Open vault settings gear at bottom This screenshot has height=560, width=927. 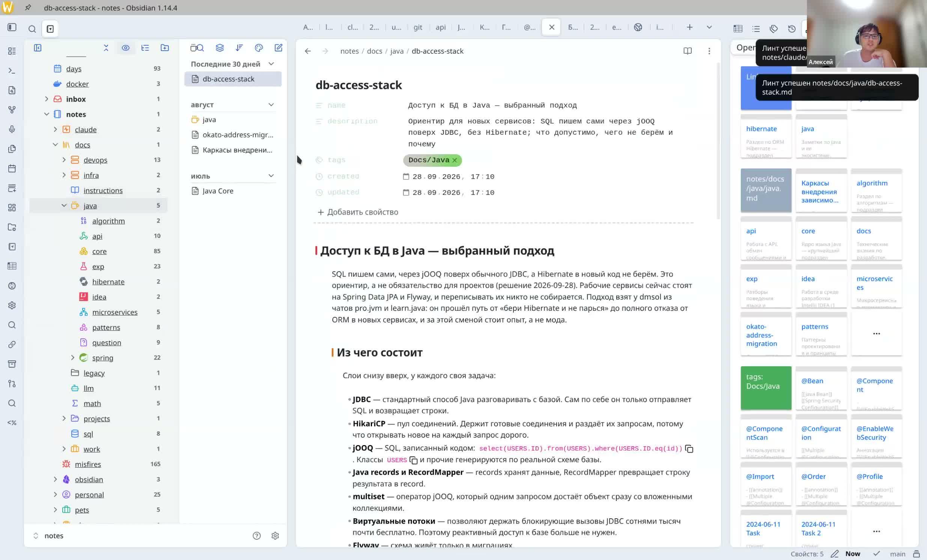tap(275, 536)
